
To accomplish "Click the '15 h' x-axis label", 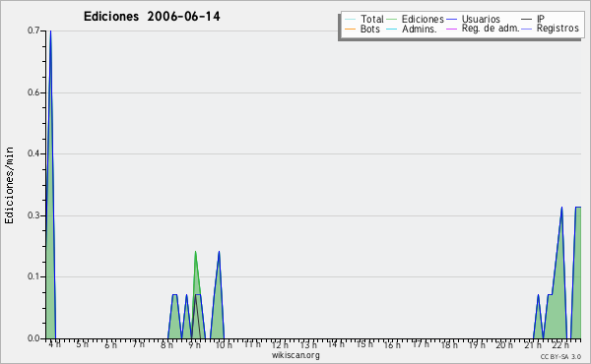I will tap(364, 344).
